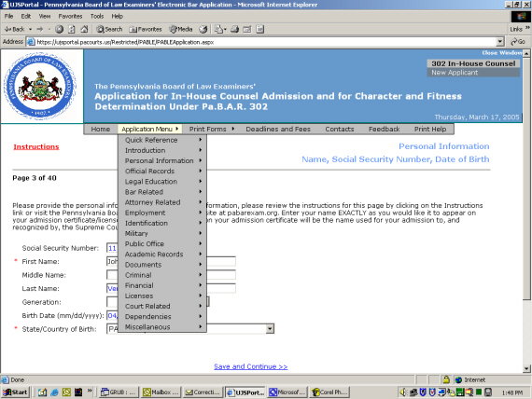Screen dimensions: 532x399
Task: Expand Legal Education submenu
Action: coord(162,182)
